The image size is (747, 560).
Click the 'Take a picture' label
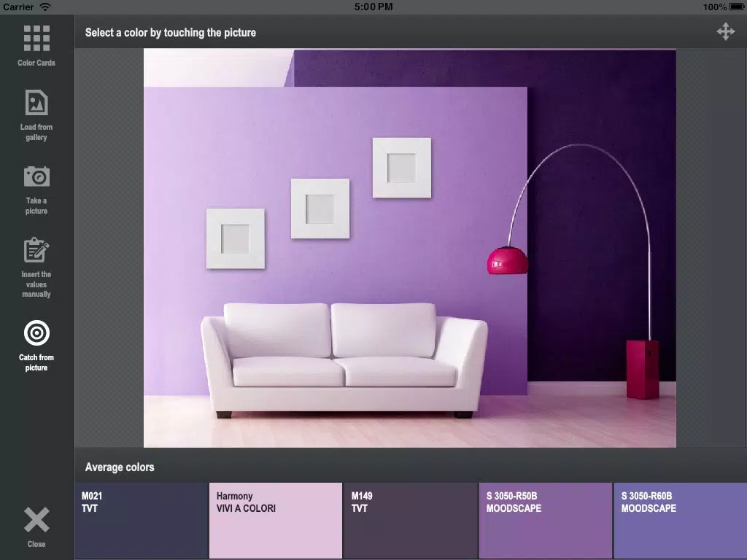[36, 206]
